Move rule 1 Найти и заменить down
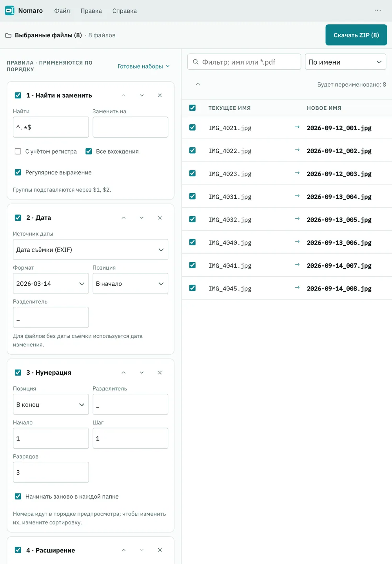This screenshot has width=392, height=564. pyautogui.click(x=142, y=95)
